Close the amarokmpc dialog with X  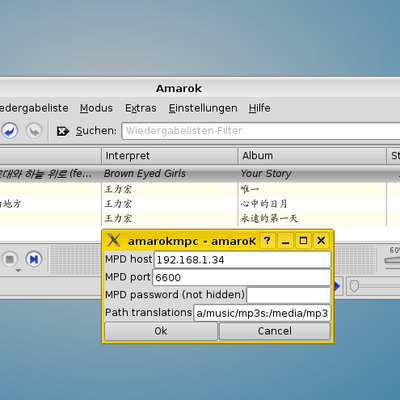point(321,240)
